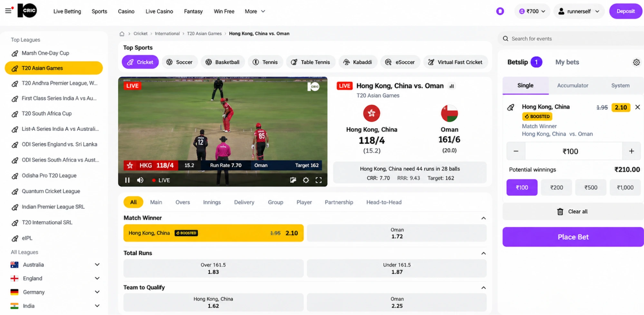The height and width of the screenshot is (315, 644).
Task: Expand Australia leagues list
Action: (97, 265)
